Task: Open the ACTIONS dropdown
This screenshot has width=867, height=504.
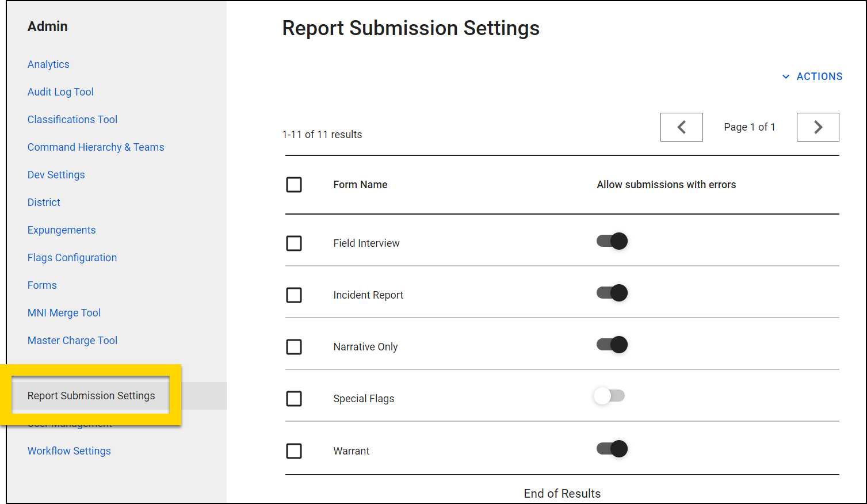Action: click(x=812, y=76)
